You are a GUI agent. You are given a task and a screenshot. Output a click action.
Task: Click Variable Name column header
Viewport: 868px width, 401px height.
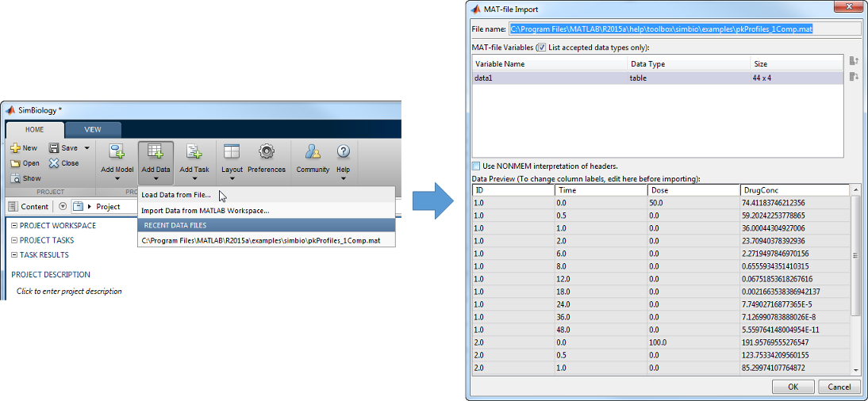pos(550,64)
